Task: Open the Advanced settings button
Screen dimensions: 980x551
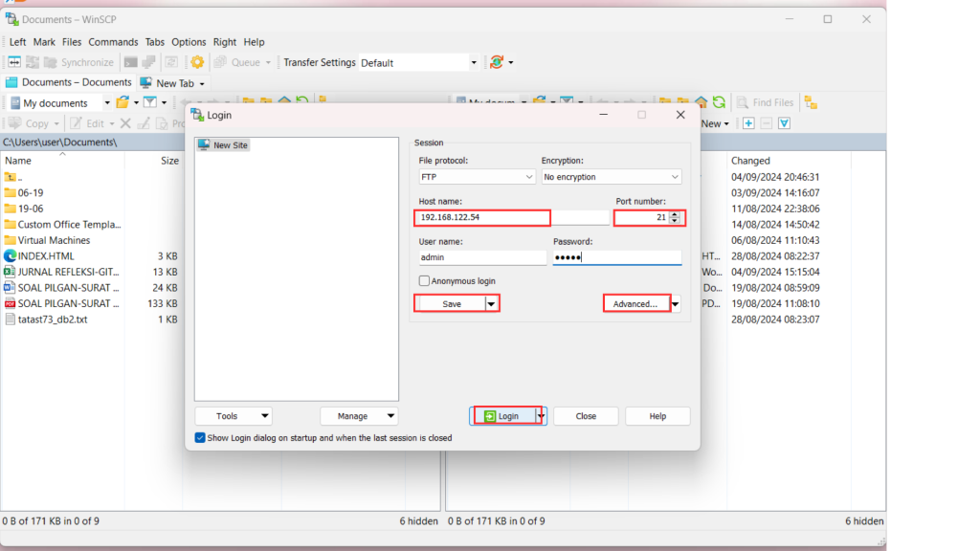Action: click(635, 304)
